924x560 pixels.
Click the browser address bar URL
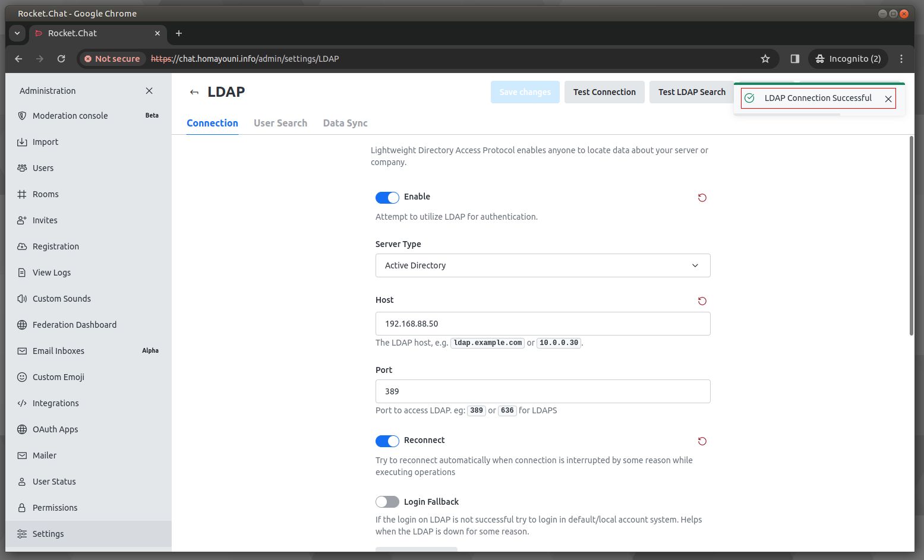[x=245, y=59]
